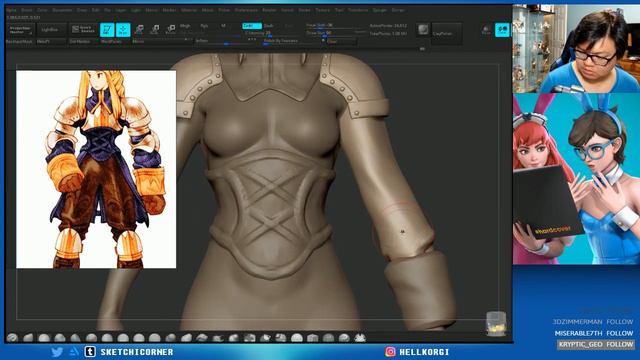Select the Scale transform icon

(x=155, y=29)
